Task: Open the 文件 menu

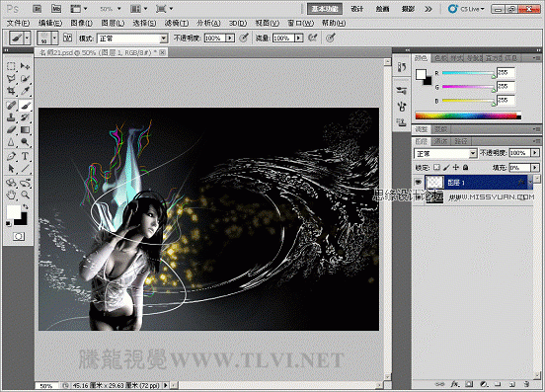Action: [19, 23]
